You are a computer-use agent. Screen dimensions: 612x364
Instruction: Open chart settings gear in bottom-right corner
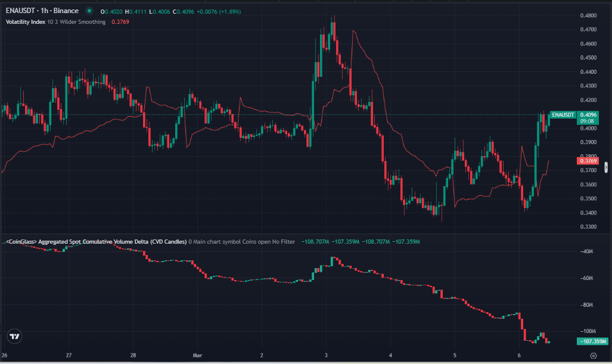(x=594, y=355)
